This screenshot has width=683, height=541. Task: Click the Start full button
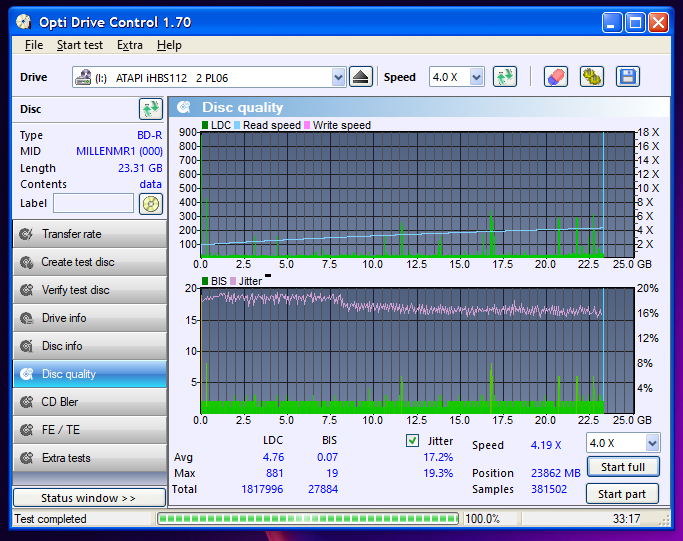coord(623,467)
